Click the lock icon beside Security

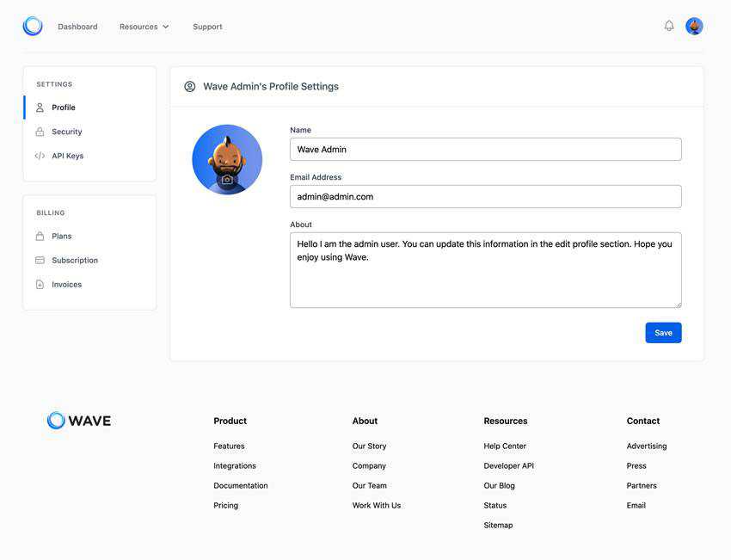[x=40, y=132]
